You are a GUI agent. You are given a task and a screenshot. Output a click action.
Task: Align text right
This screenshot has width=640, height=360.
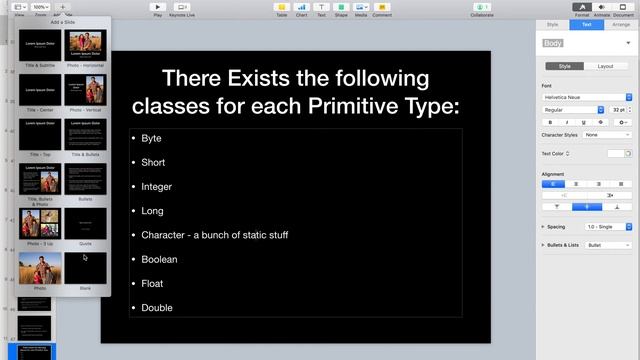point(598,184)
